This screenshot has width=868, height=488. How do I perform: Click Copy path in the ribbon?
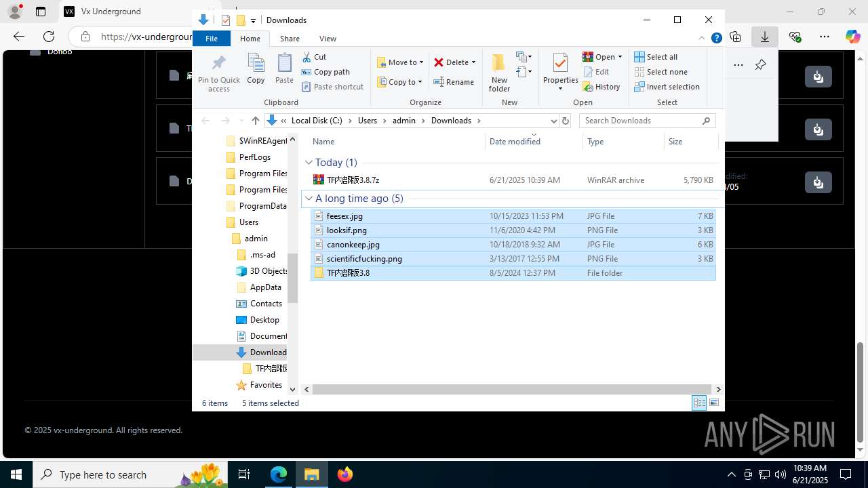point(325,72)
